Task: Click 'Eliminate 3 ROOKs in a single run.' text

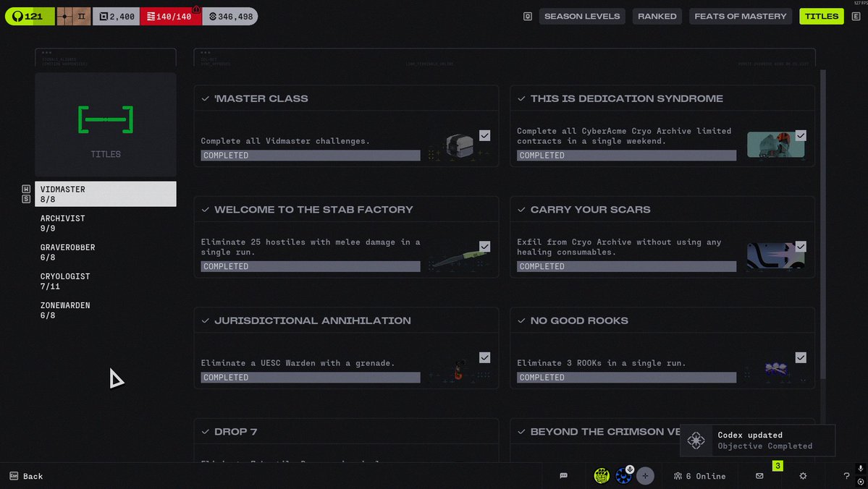Action: tap(601, 363)
